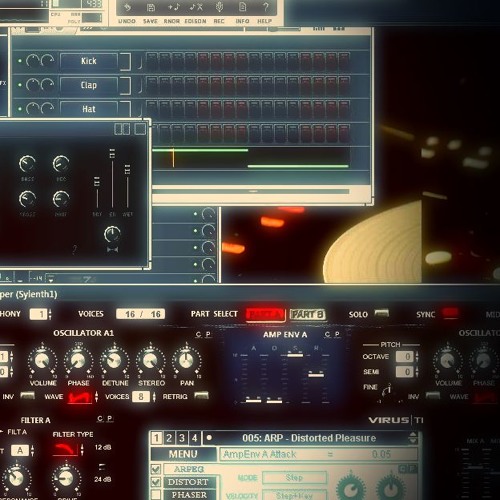500x500 pixels.
Task: Click the Release slider in Amp Env A
Action: 316,375
